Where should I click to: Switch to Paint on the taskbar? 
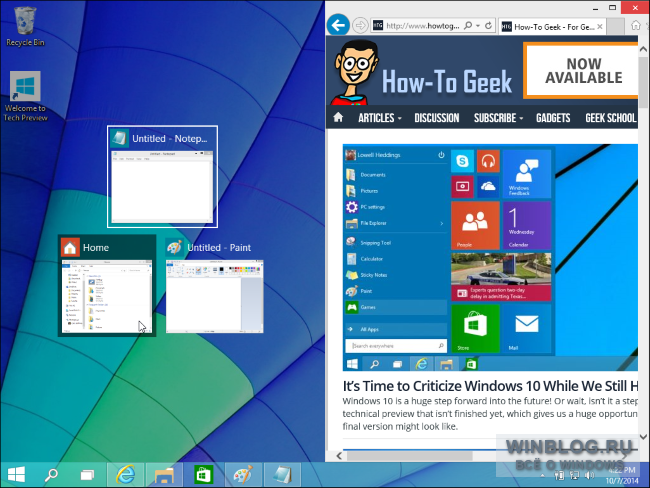(x=243, y=474)
